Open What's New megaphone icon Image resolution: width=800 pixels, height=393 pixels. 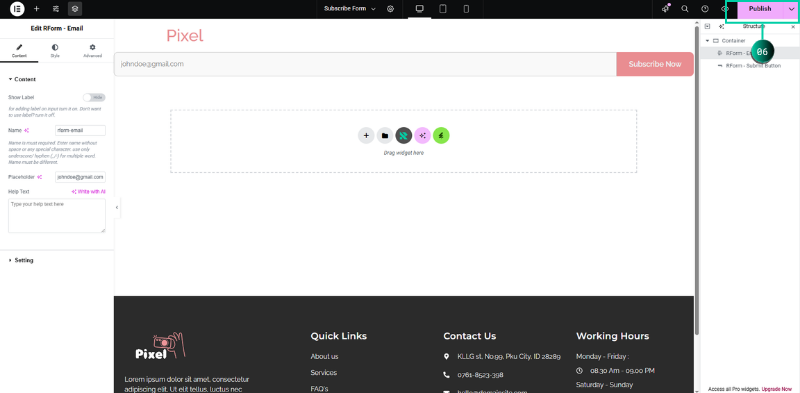tap(665, 9)
